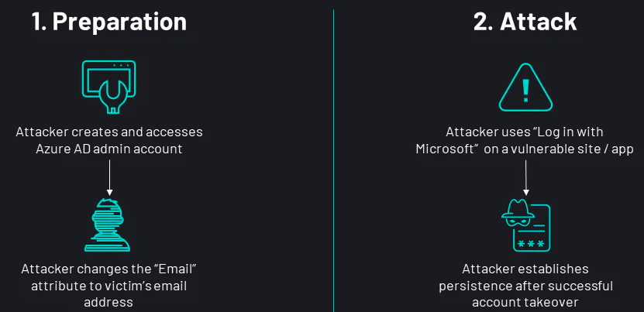Image resolution: width=644 pixels, height=312 pixels.
Task: Click the arrow below Azure AD admin text
Action: (109, 178)
